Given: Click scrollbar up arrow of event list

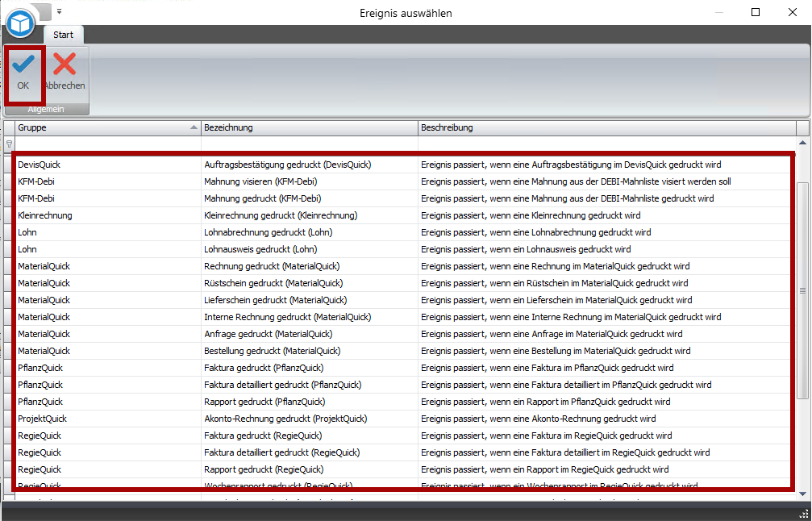Looking at the screenshot, I should [x=802, y=143].
